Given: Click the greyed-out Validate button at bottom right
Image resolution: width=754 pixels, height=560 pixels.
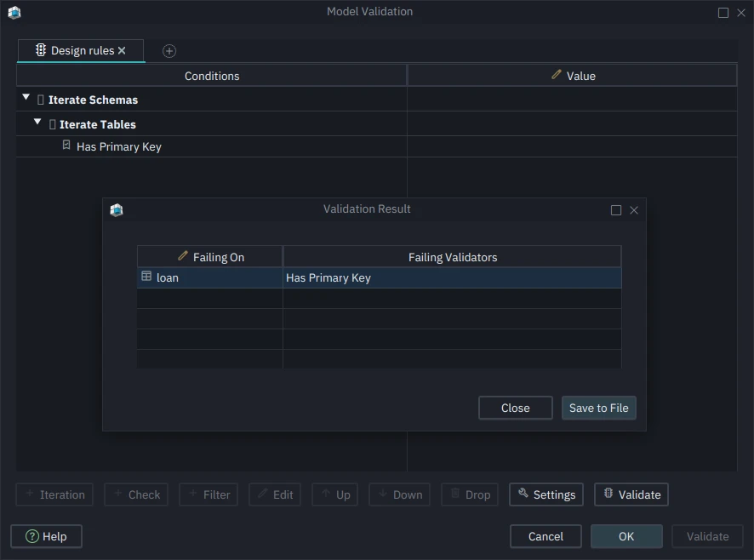Looking at the screenshot, I should [x=707, y=536].
